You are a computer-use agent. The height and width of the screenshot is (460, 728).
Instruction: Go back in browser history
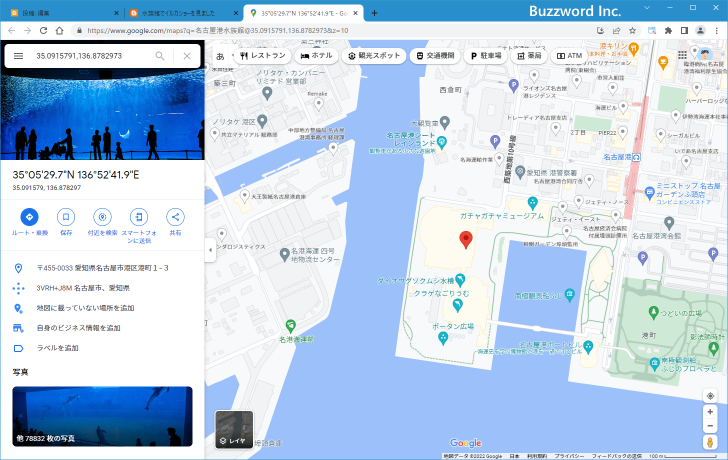tap(12, 31)
